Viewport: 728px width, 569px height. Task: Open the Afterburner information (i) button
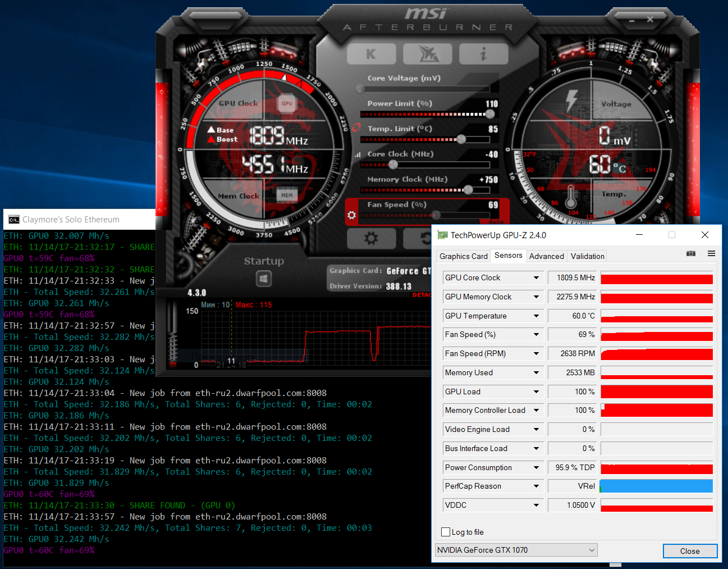click(x=483, y=54)
